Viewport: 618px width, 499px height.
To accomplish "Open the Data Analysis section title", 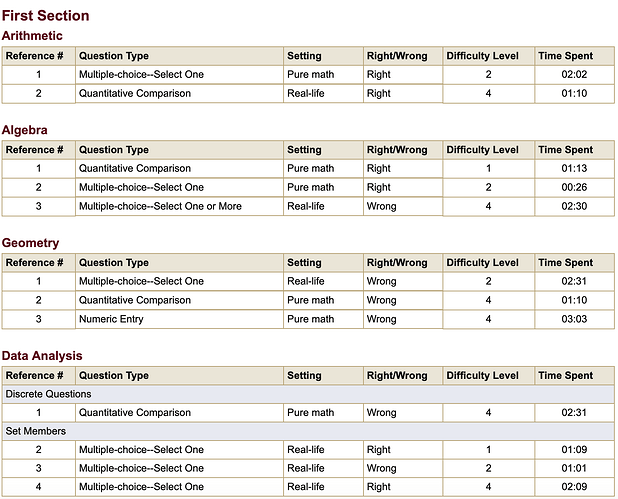I will coord(42,356).
